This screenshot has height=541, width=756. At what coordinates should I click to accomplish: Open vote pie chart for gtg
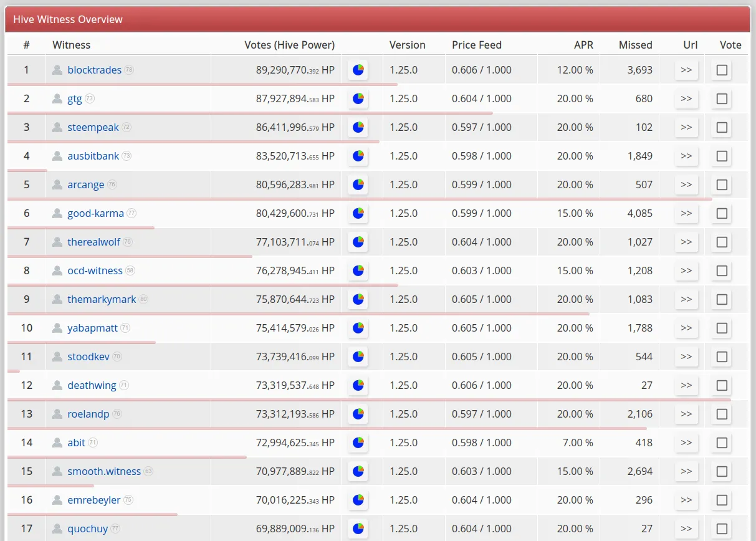click(358, 99)
